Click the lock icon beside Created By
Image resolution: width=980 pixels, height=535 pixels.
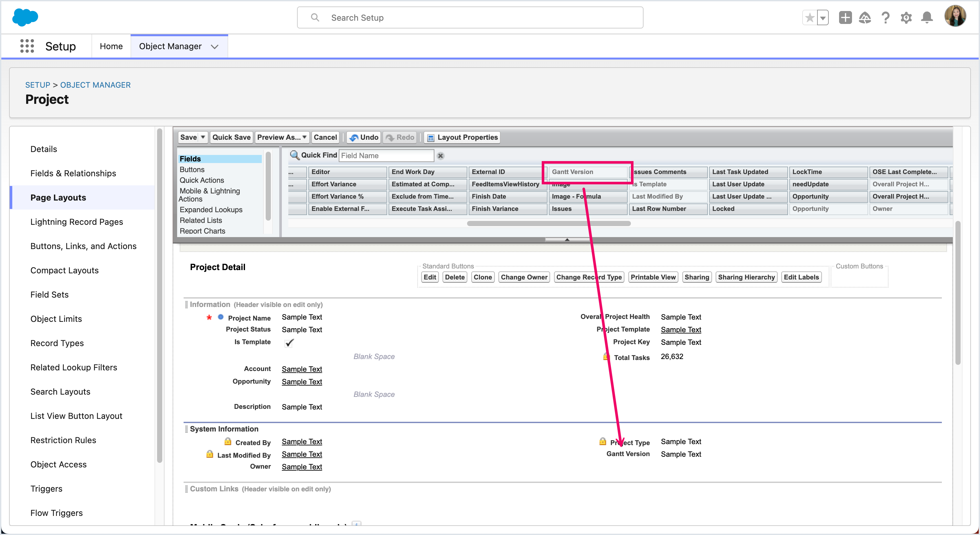pyautogui.click(x=228, y=441)
